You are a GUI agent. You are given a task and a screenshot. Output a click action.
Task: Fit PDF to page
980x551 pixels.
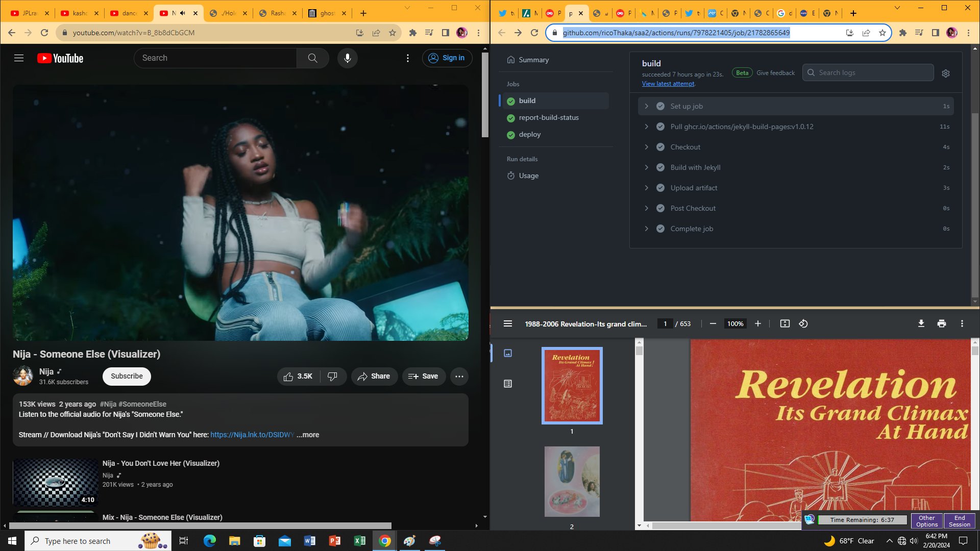pyautogui.click(x=785, y=323)
